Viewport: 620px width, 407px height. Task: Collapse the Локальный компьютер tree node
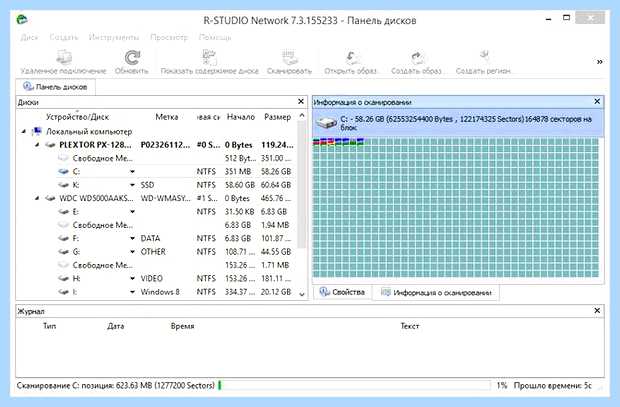(24, 131)
